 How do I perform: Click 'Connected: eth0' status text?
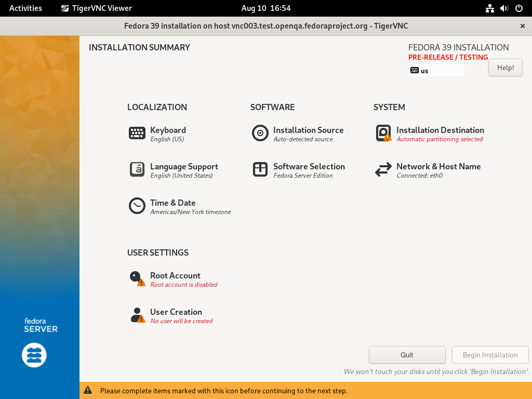tap(420, 176)
